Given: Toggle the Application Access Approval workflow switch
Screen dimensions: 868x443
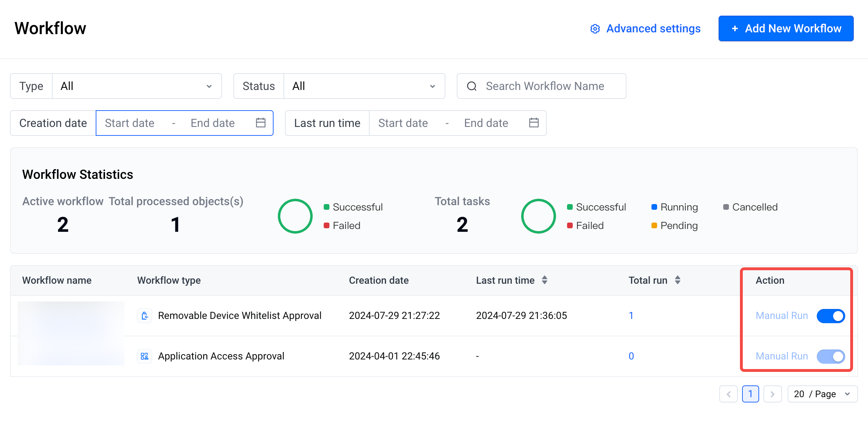Looking at the screenshot, I should (831, 356).
